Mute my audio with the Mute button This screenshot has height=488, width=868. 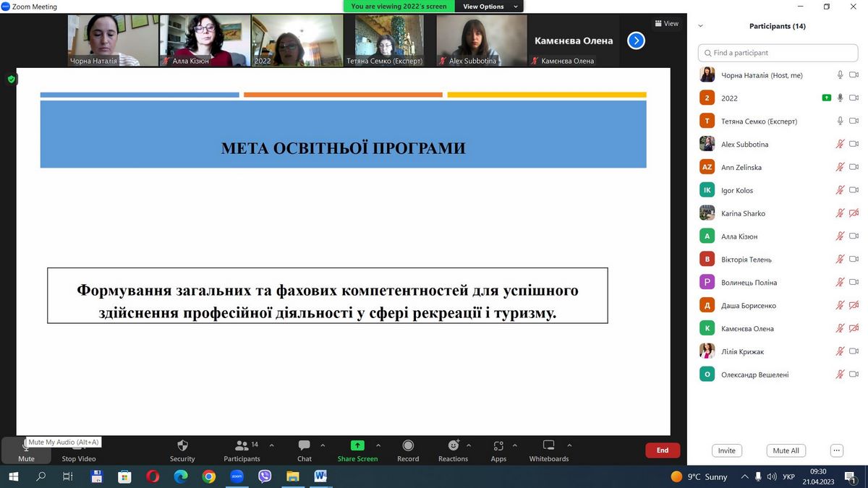[x=26, y=450]
